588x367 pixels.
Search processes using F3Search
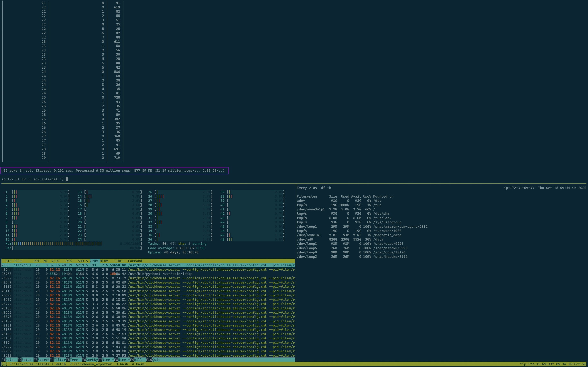pos(41,360)
